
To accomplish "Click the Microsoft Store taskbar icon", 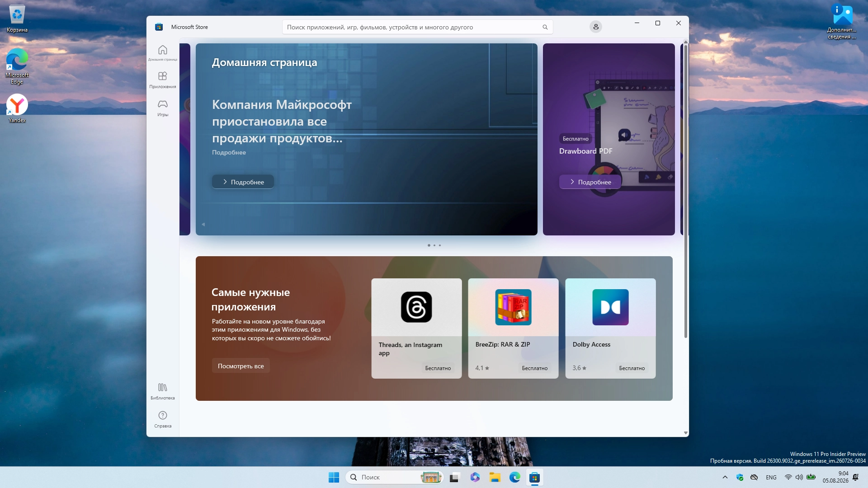I will click(x=535, y=477).
